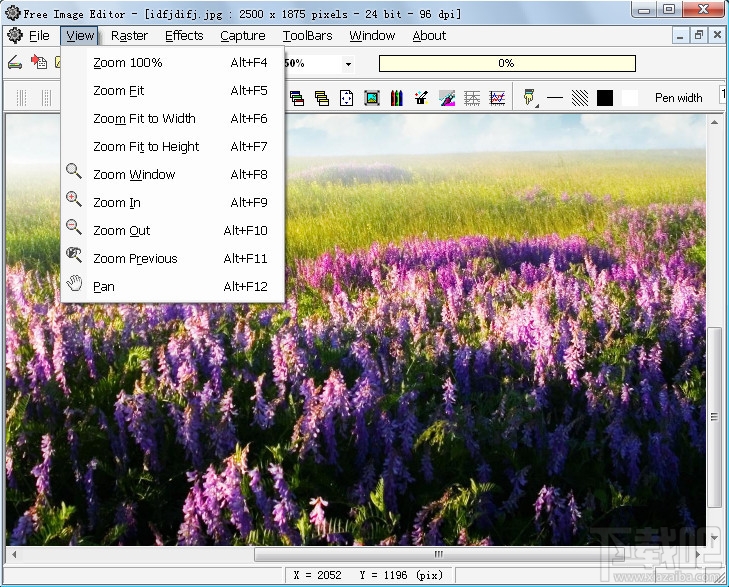The width and height of the screenshot is (729, 587).
Task: Click the X Y coordinates status text
Action: click(x=367, y=575)
